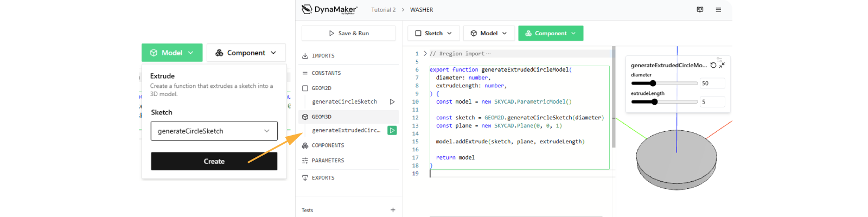Run generateExtrudedCircleModel with green play icon
868x217 pixels.
[x=392, y=130]
